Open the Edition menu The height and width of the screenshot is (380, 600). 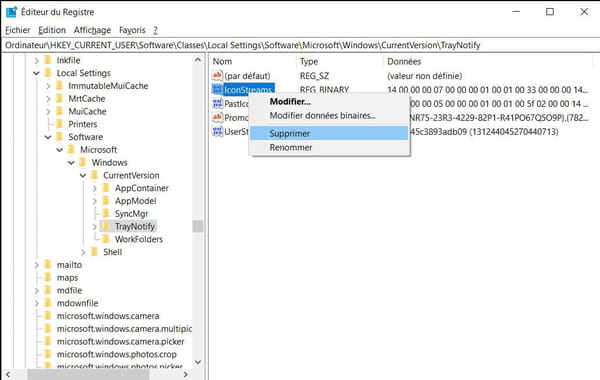pyautogui.click(x=52, y=30)
